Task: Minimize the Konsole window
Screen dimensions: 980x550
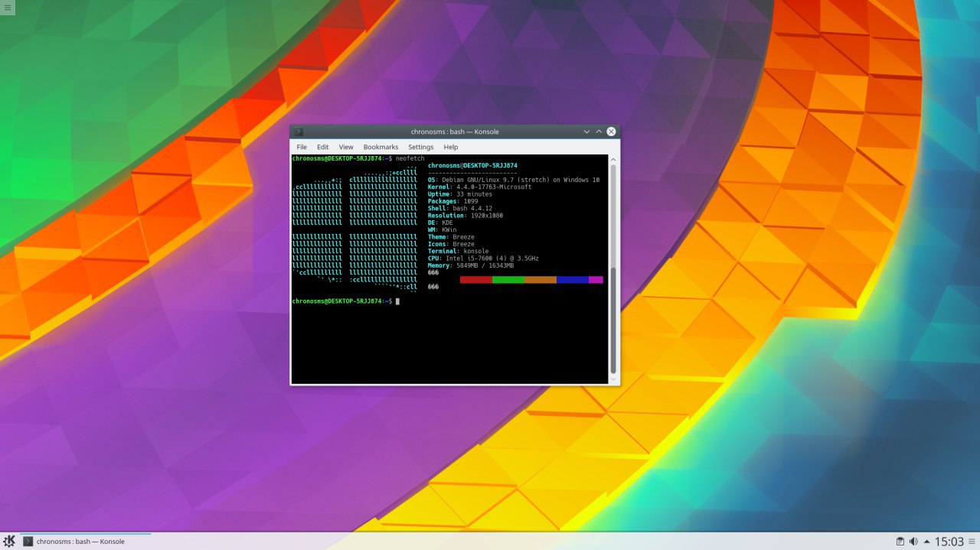Action: (586, 132)
